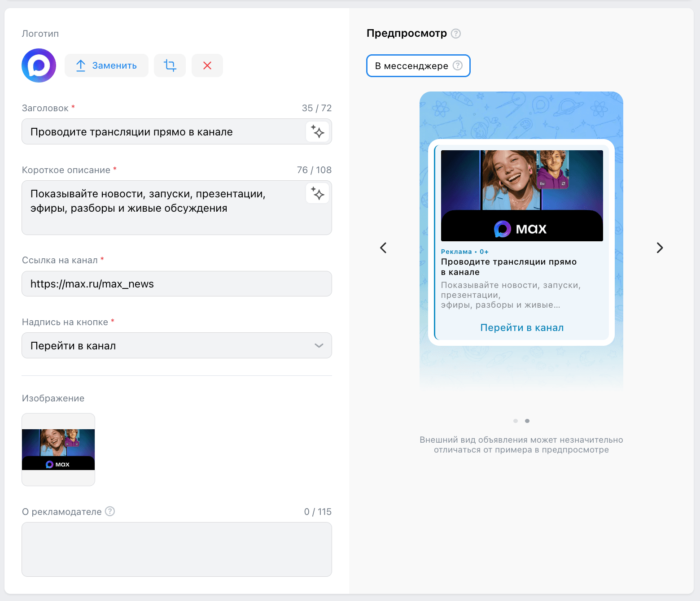
Task: Click the MAX logo avatar image
Action: pyautogui.click(x=39, y=65)
